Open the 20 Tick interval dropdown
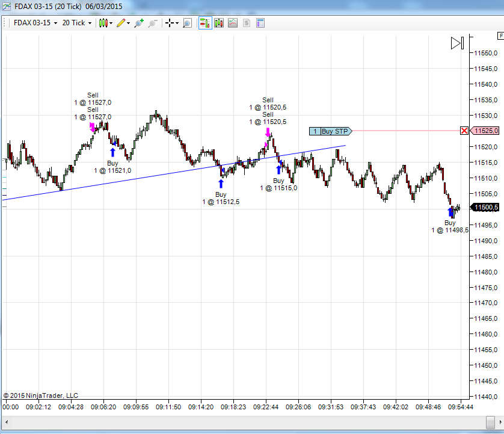504x434 pixels. [77, 23]
